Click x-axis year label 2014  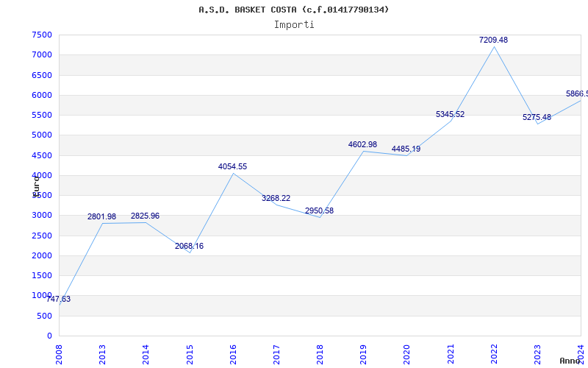coord(146,355)
